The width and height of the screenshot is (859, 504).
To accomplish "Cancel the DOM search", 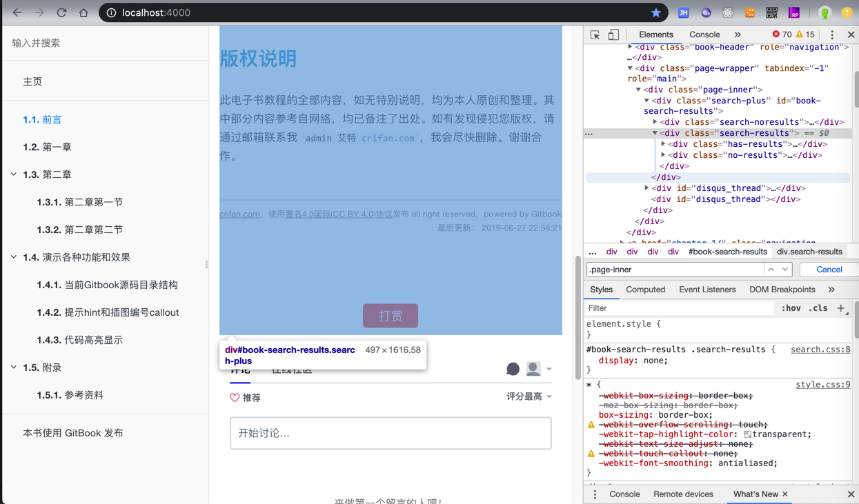I will coord(829,270).
